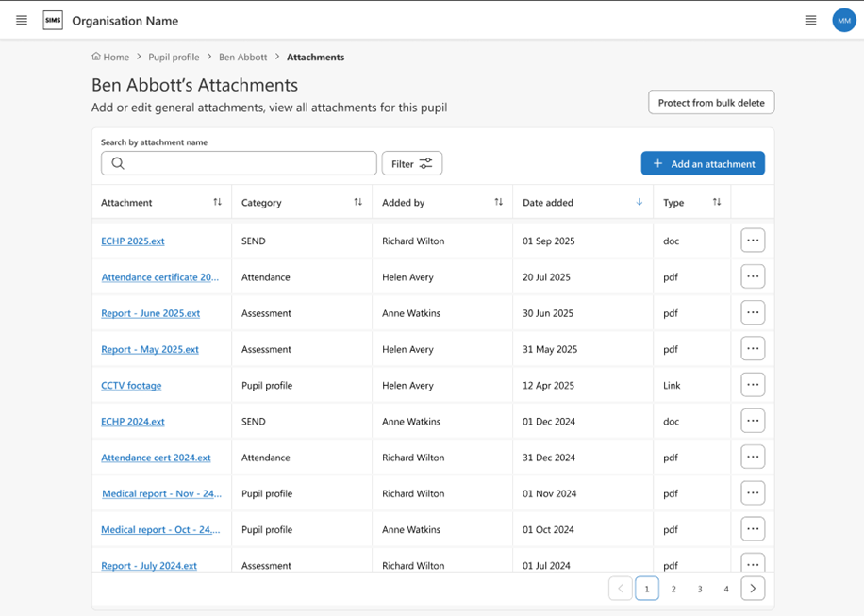Sort table by Type column
Image resolution: width=864 pixels, height=616 pixels.
717,202
